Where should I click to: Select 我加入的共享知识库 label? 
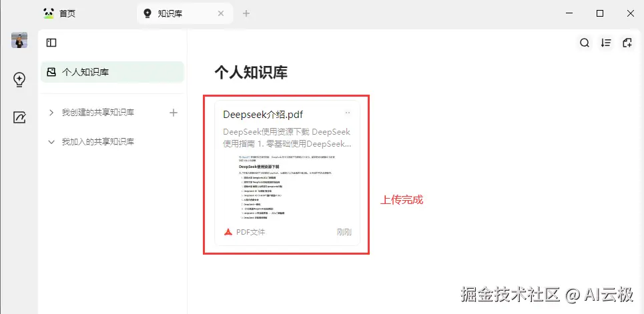[97, 142]
